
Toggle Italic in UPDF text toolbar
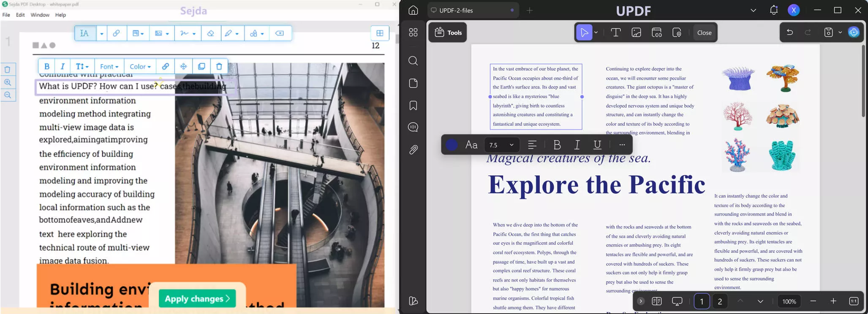point(577,145)
